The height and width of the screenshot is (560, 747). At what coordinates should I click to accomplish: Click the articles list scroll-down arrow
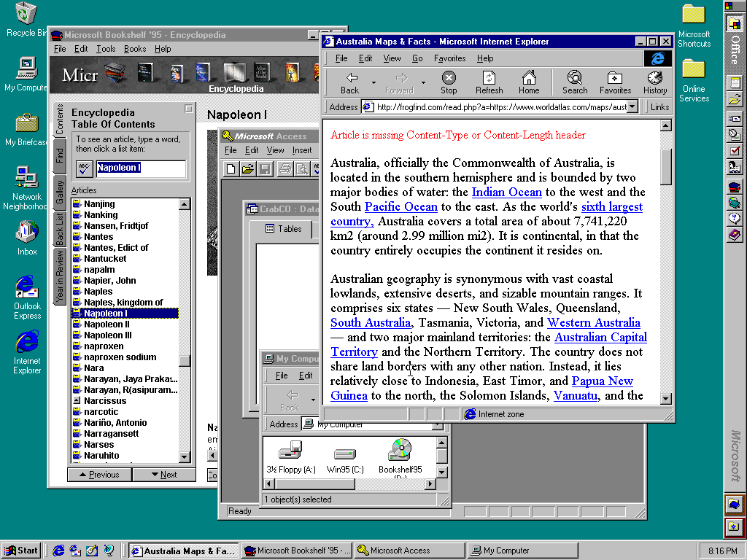click(x=185, y=456)
